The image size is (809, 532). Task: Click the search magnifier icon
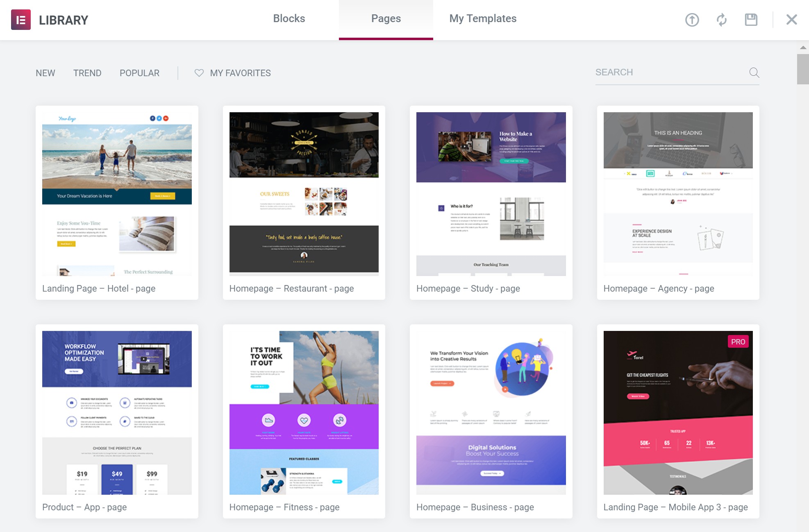click(754, 72)
